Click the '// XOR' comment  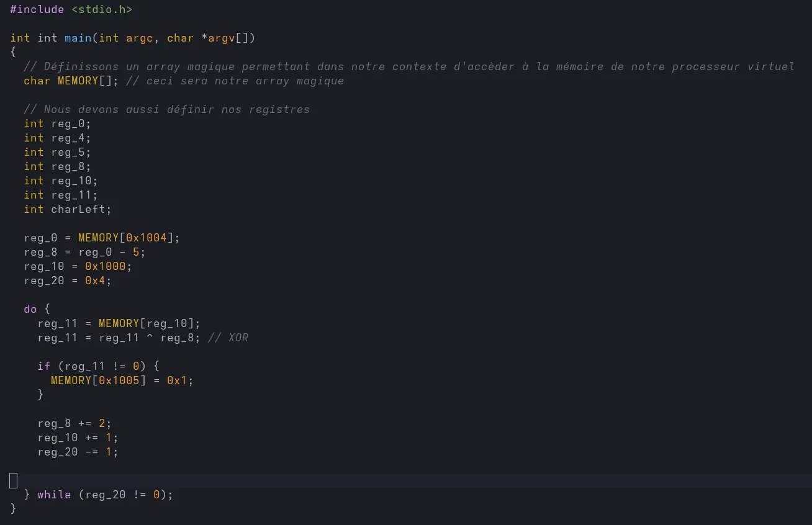(x=228, y=338)
